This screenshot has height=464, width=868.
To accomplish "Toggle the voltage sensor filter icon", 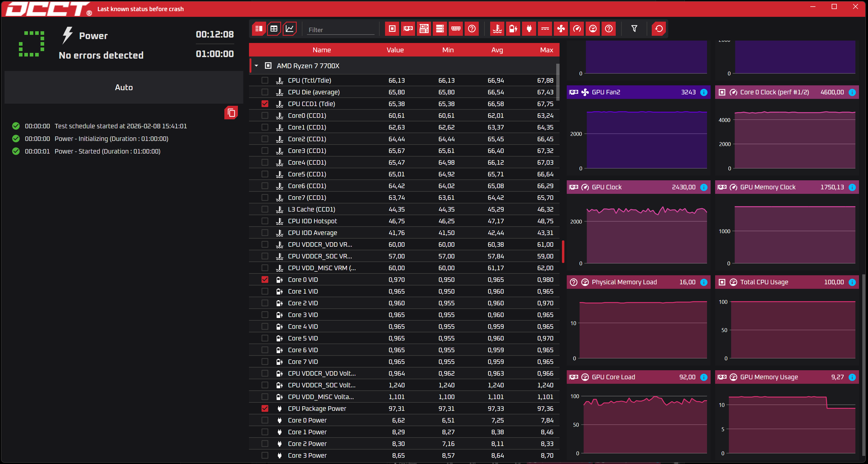I will tap(513, 29).
